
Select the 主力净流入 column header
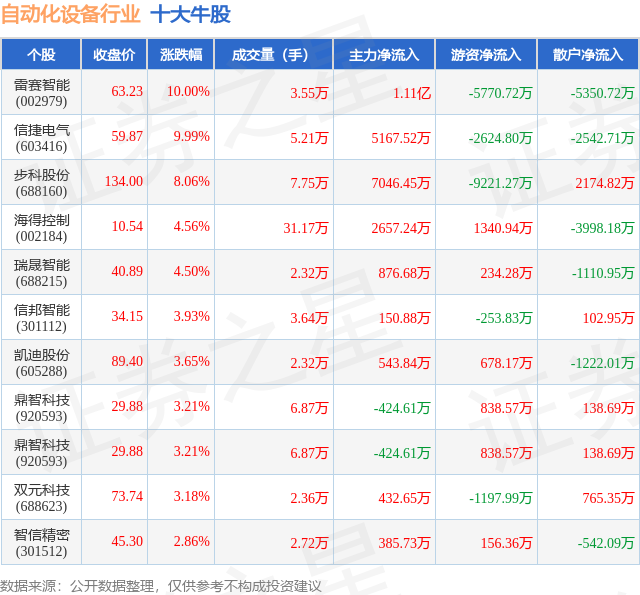(x=384, y=55)
